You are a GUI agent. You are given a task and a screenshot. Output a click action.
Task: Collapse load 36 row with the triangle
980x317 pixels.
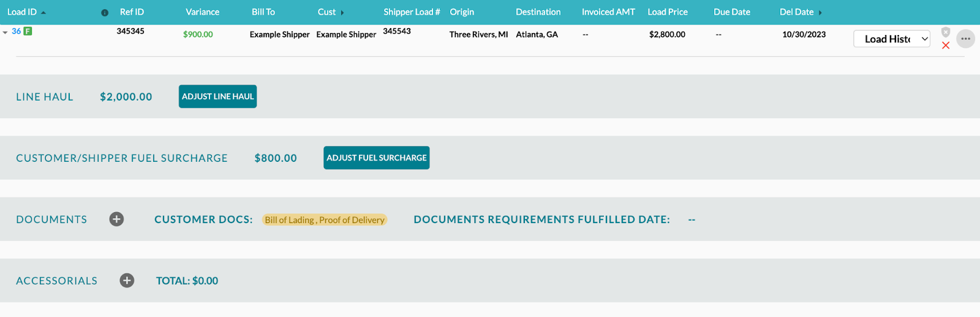click(6, 32)
